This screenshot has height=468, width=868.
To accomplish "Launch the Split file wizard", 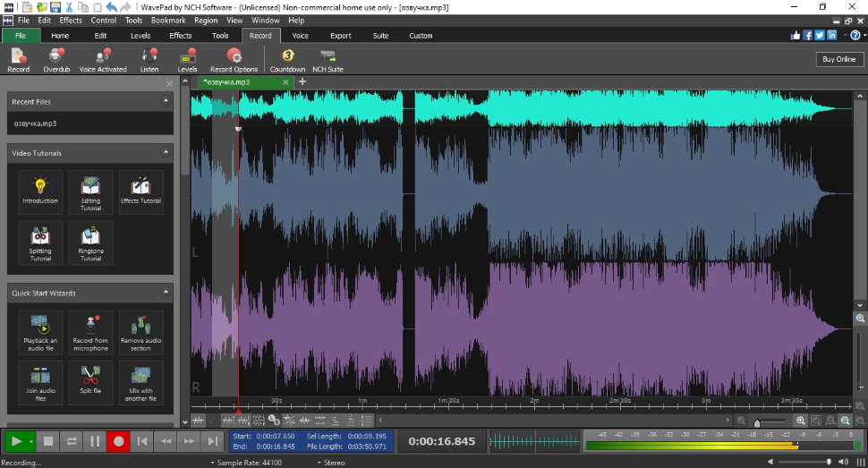I will coord(90,382).
